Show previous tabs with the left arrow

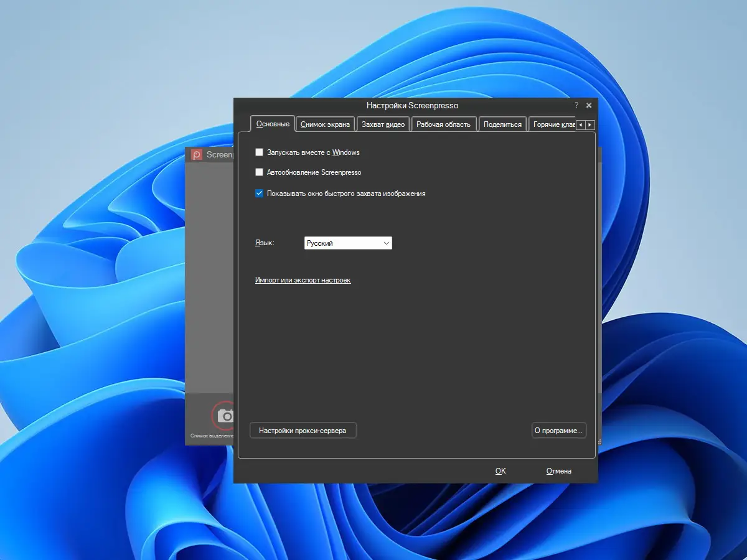581,125
